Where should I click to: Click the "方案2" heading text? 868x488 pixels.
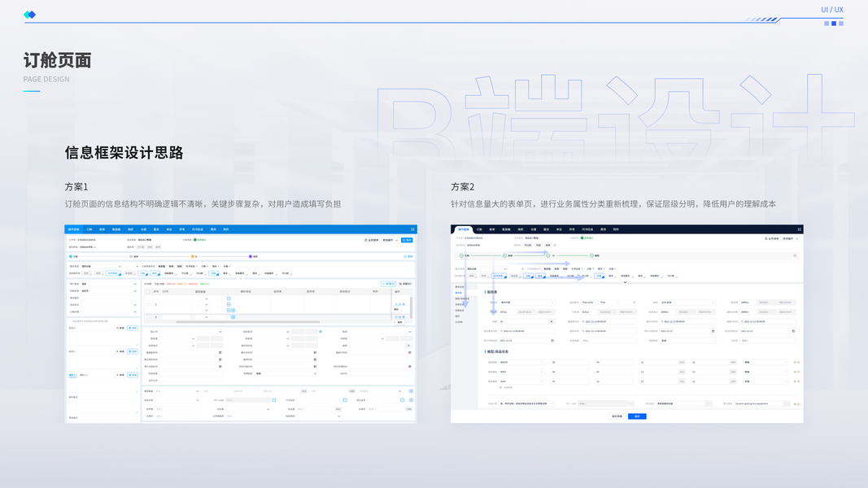[462, 187]
